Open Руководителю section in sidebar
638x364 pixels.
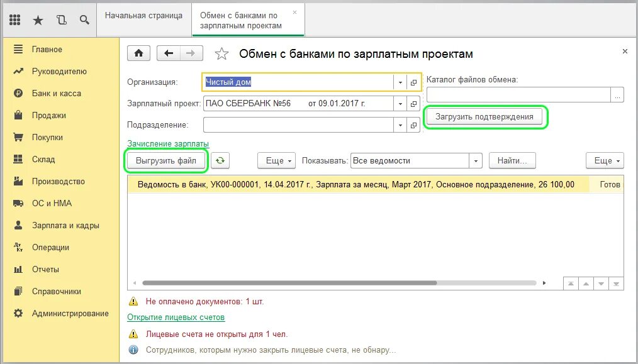[60, 71]
